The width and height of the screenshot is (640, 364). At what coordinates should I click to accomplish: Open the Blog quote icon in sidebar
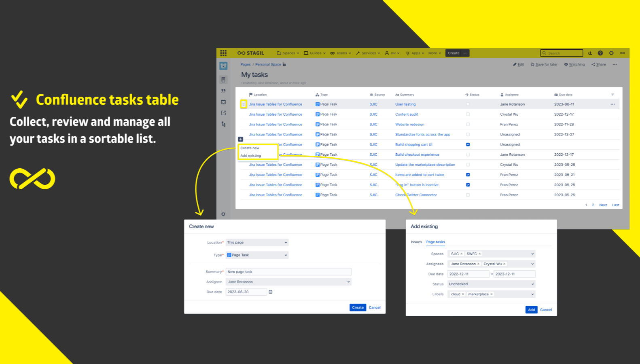coord(223,91)
